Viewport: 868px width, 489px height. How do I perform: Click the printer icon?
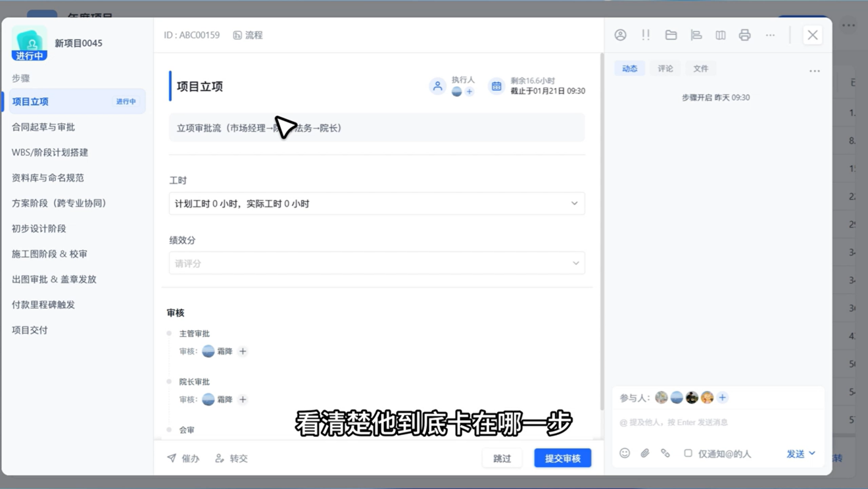tap(744, 35)
